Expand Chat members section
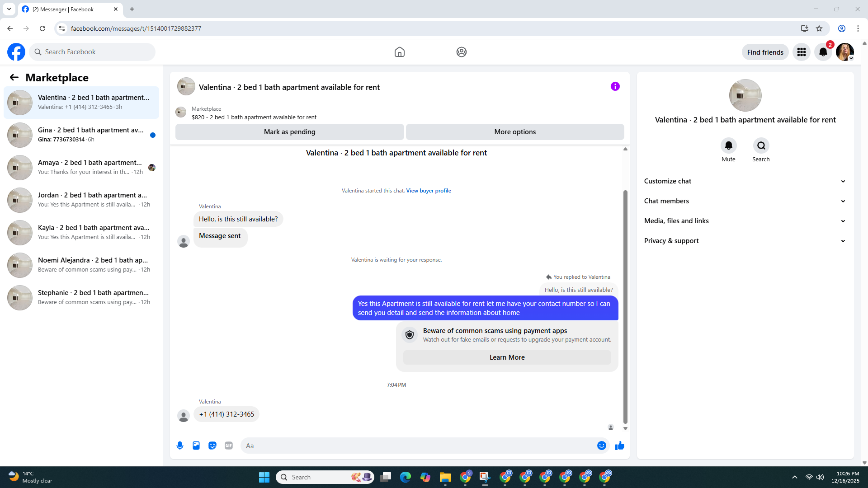 coord(745,201)
